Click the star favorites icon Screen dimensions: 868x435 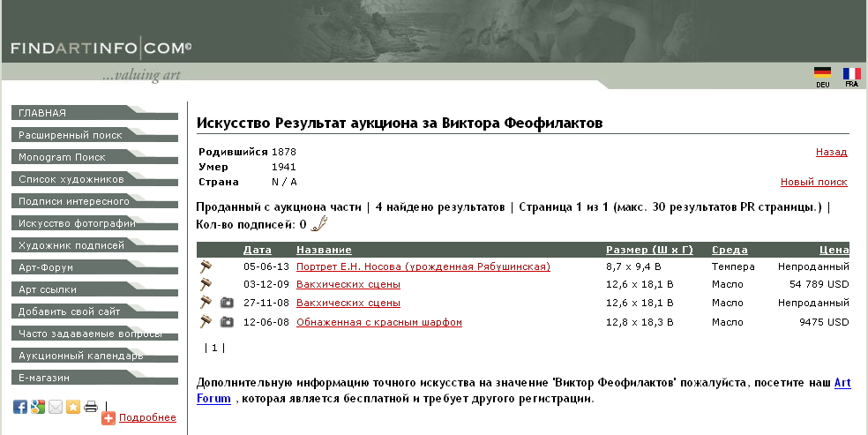[73, 407]
